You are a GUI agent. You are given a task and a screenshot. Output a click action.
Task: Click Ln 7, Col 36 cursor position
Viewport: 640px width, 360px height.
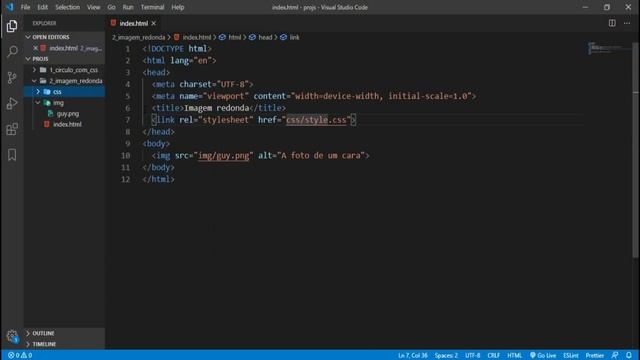coord(413,355)
